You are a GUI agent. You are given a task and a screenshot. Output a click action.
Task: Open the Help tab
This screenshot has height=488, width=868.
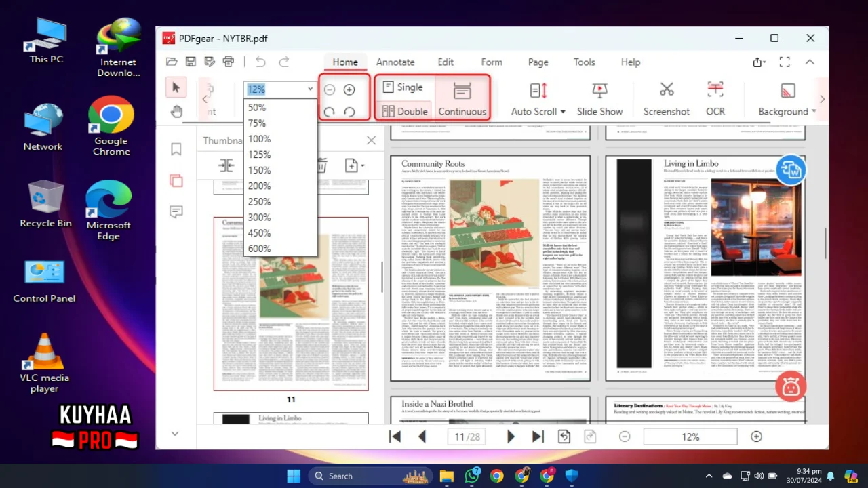tap(631, 62)
